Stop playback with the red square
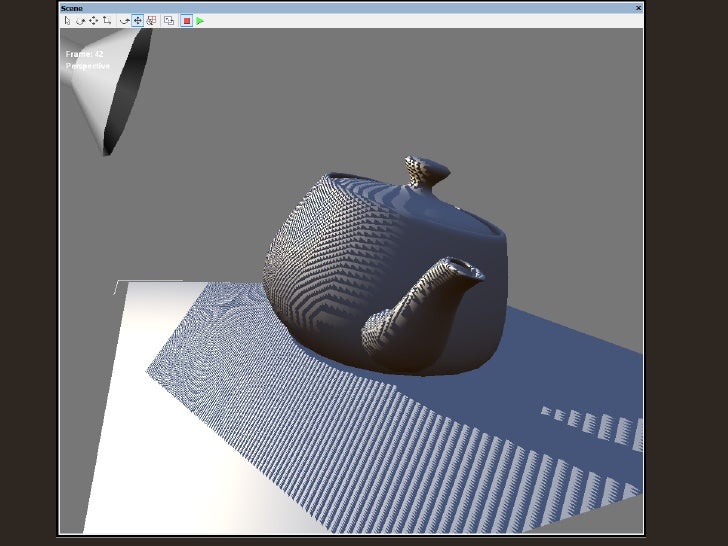 tap(186, 20)
